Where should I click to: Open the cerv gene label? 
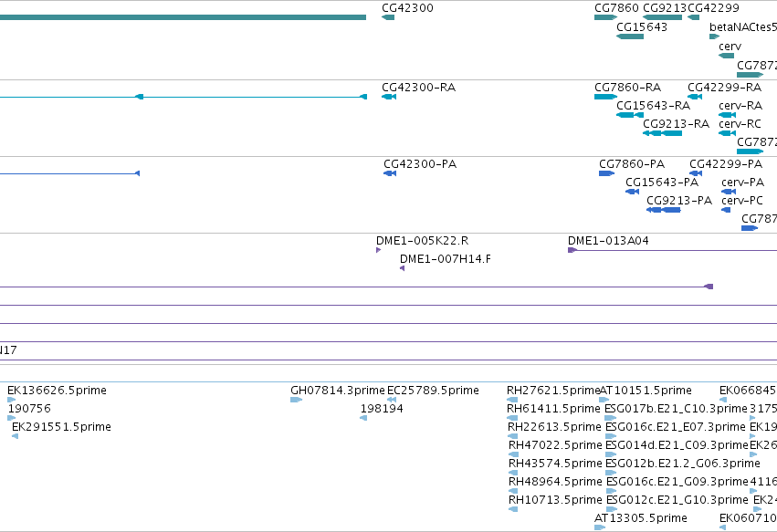click(730, 47)
